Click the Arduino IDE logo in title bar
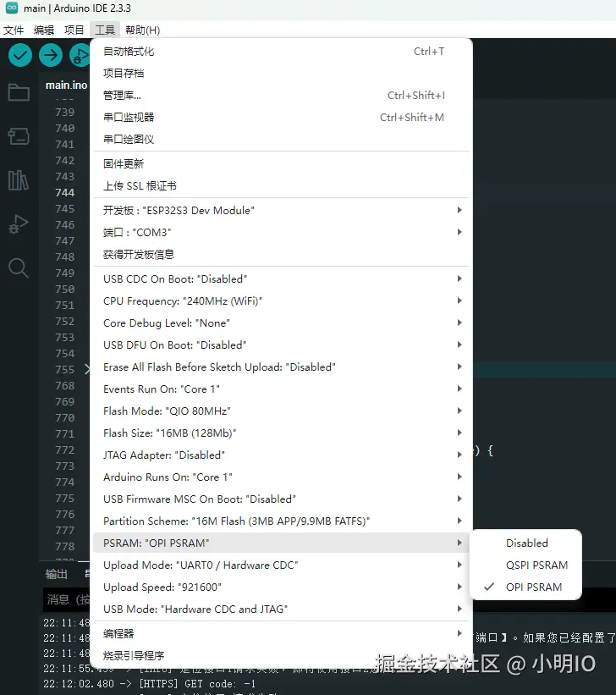Image resolution: width=616 pixels, height=695 pixels. coord(12,8)
